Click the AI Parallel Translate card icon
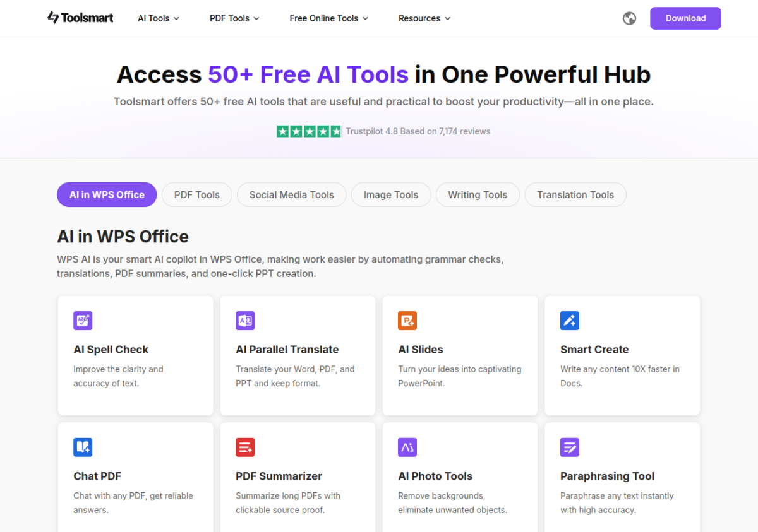 [x=245, y=321]
